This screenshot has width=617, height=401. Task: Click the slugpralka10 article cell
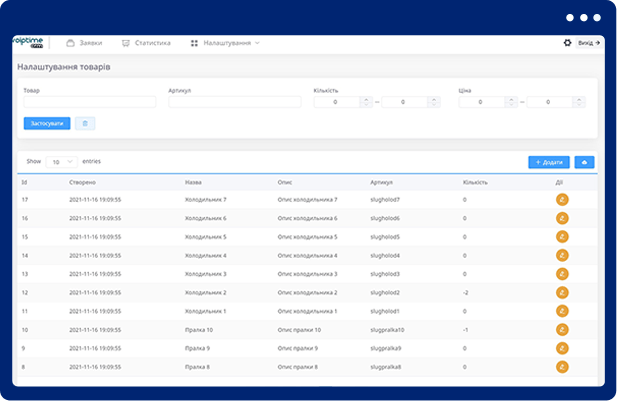pyautogui.click(x=387, y=330)
